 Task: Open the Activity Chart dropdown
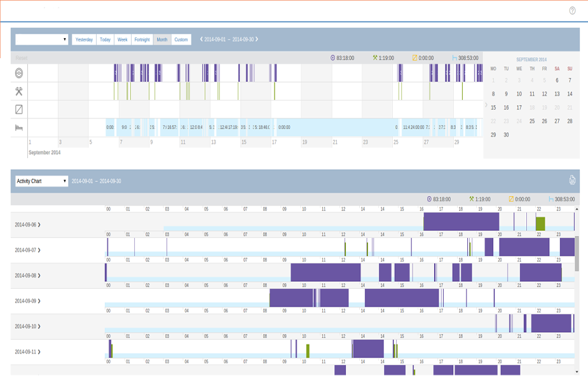point(42,181)
